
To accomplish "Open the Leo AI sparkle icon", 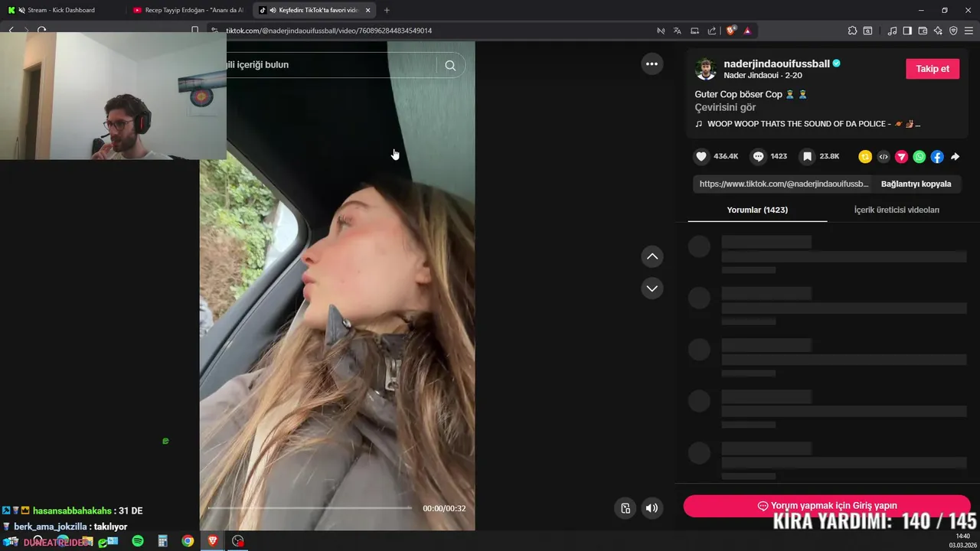I will (x=938, y=31).
